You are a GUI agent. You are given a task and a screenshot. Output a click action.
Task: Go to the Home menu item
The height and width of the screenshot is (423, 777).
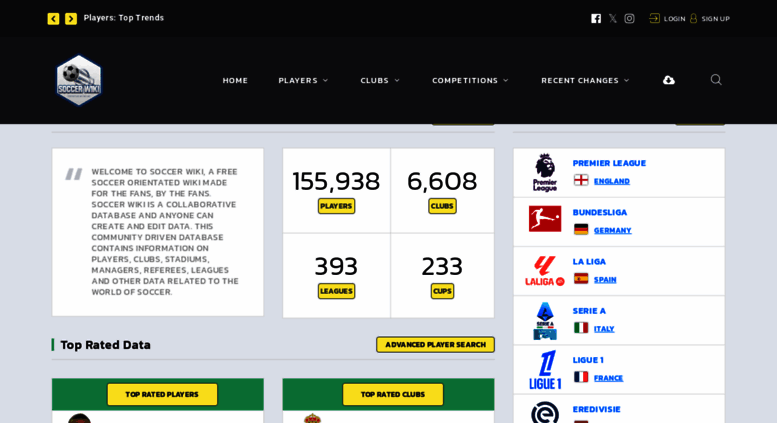[235, 80]
